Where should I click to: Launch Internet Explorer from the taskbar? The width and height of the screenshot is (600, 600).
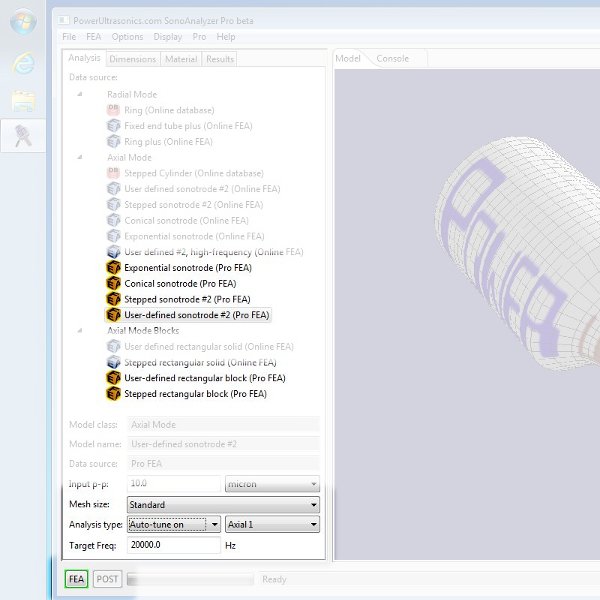pos(23,63)
